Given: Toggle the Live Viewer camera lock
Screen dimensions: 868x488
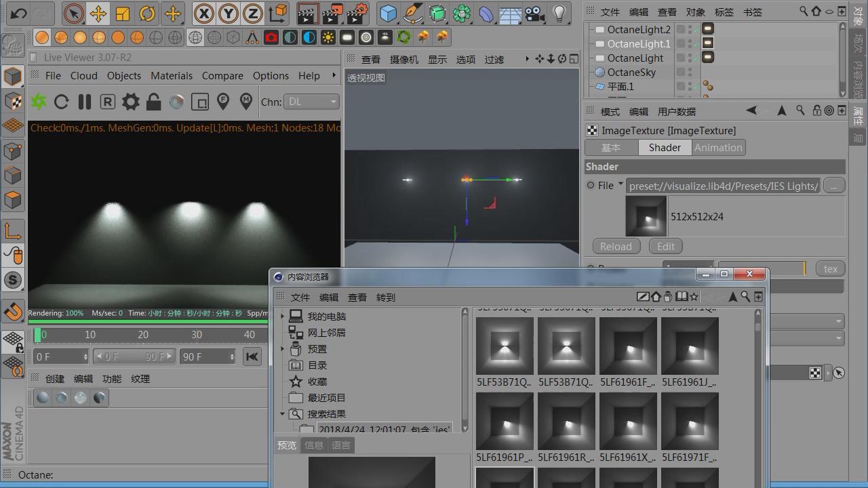Looking at the screenshot, I should click(x=154, y=102).
